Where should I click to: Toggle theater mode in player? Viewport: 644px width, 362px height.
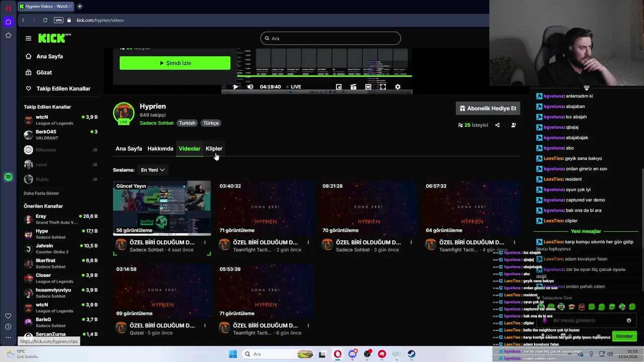click(368, 86)
